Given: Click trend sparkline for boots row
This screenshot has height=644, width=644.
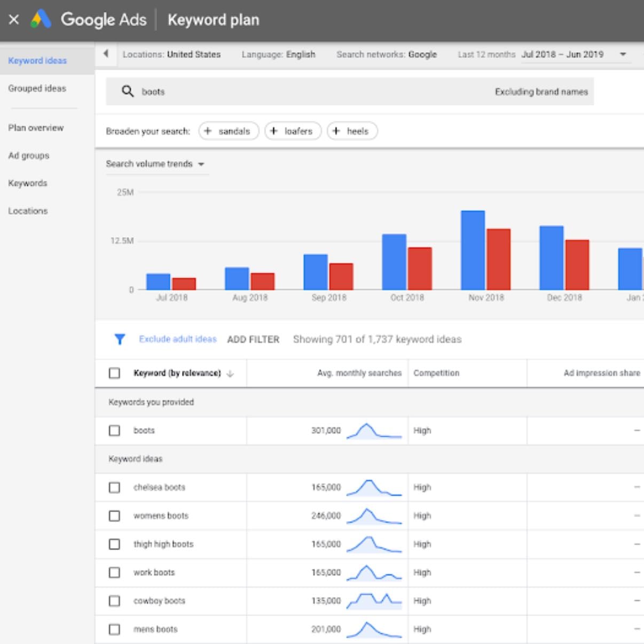Looking at the screenshot, I should [374, 431].
